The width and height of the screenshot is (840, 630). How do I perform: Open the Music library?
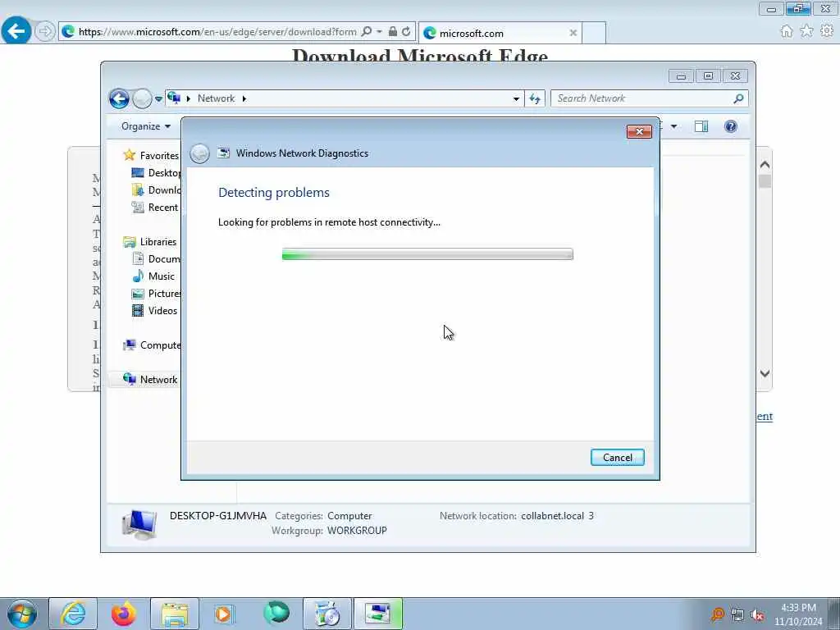pos(153,276)
